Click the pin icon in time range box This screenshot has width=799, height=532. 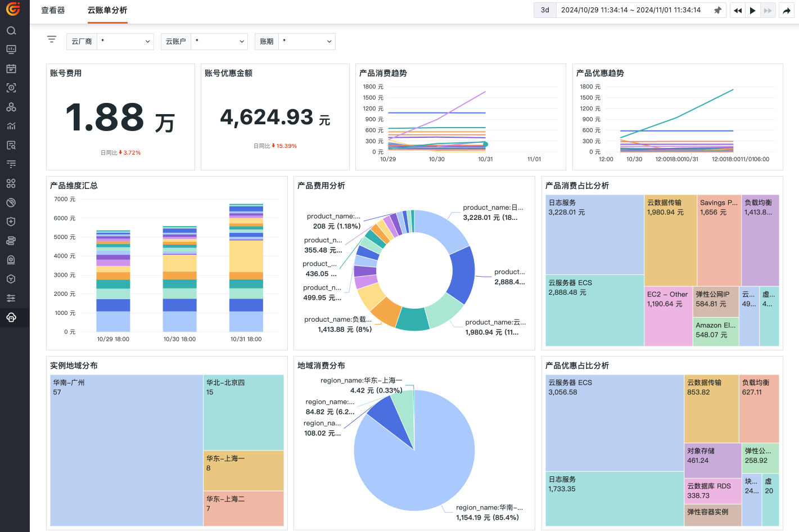click(x=717, y=10)
